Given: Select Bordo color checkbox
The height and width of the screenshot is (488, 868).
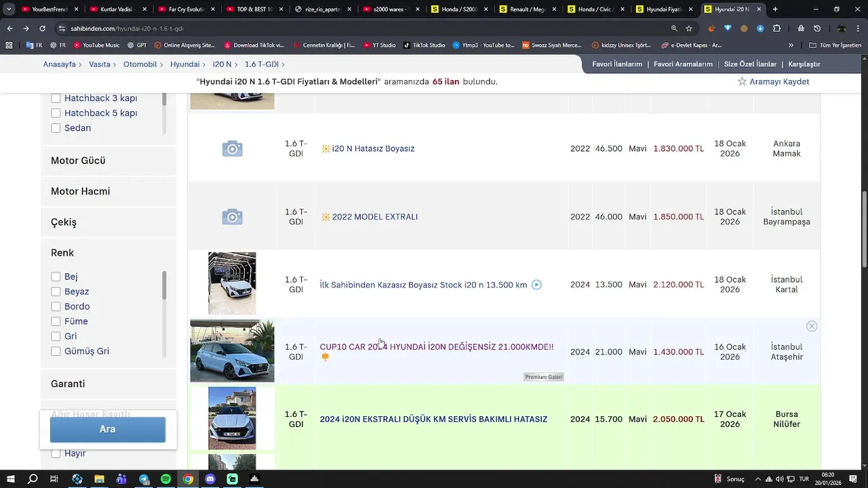Looking at the screenshot, I should coord(56,306).
